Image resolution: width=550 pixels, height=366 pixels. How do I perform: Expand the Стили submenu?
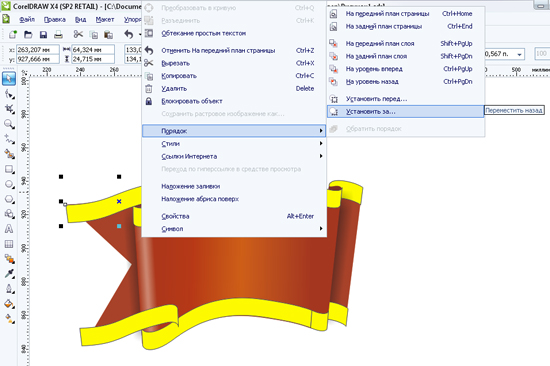(x=234, y=144)
